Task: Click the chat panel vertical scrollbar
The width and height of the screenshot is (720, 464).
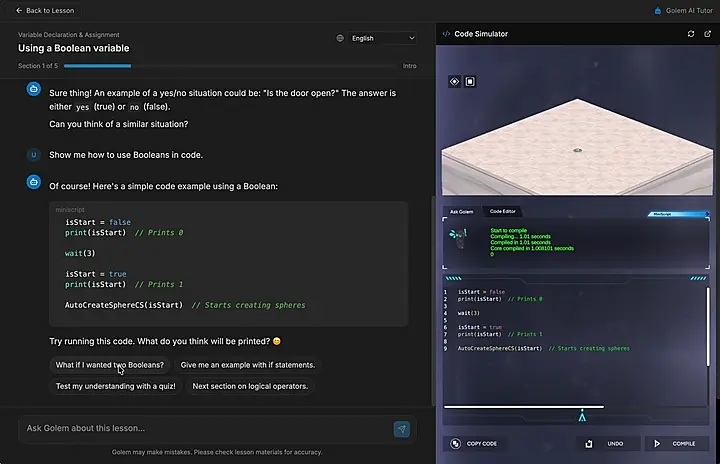Action: click(x=433, y=301)
